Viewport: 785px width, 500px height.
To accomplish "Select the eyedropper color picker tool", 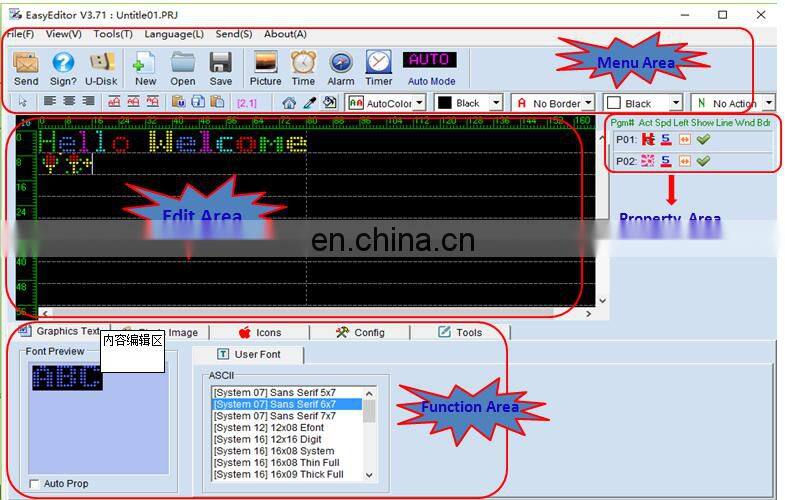I will coord(309,102).
